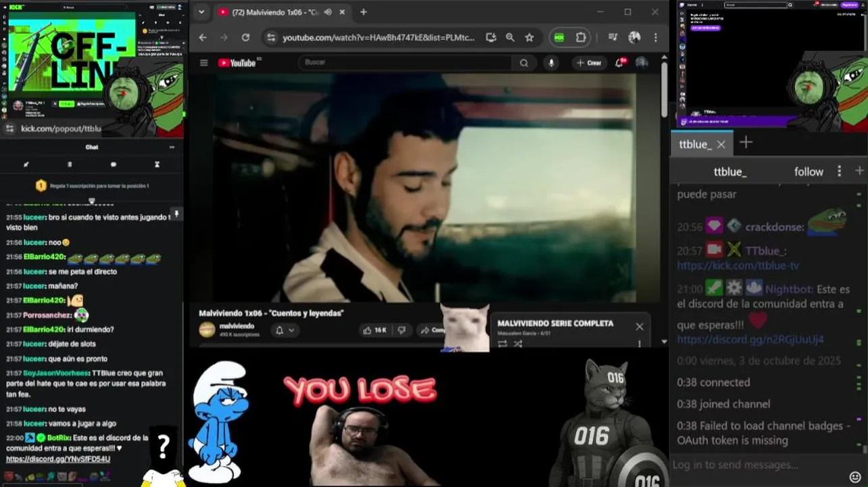Dislike the Malviviendo video
The image size is (868, 487).
(x=402, y=330)
